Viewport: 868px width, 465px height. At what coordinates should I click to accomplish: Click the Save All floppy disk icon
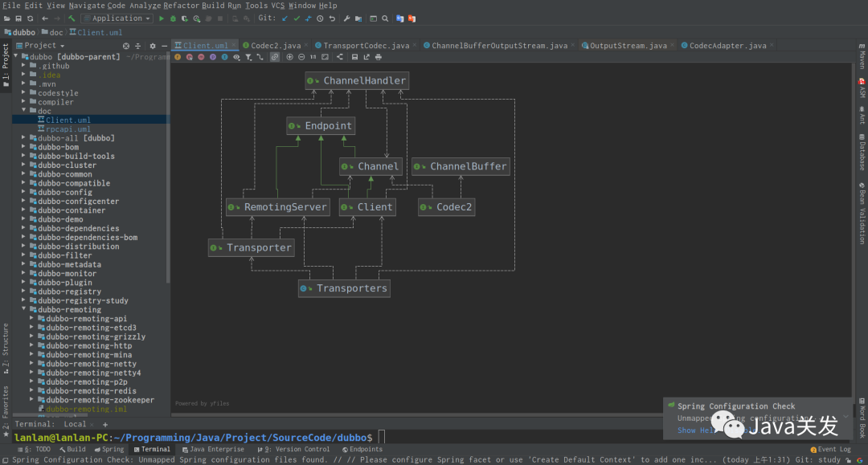pyautogui.click(x=18, y=18)
